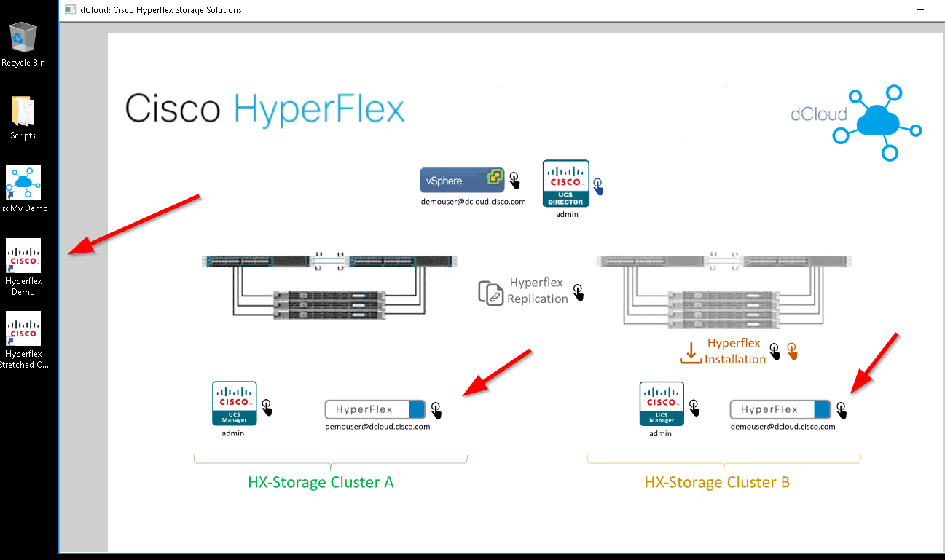Minimize the dCloud Hyperflex window
The image size is (945, 560).
pos(920,10)
